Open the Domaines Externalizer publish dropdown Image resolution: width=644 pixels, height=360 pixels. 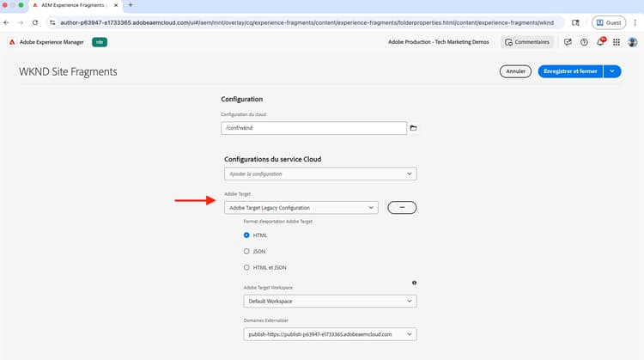click(x=330, y=334)
